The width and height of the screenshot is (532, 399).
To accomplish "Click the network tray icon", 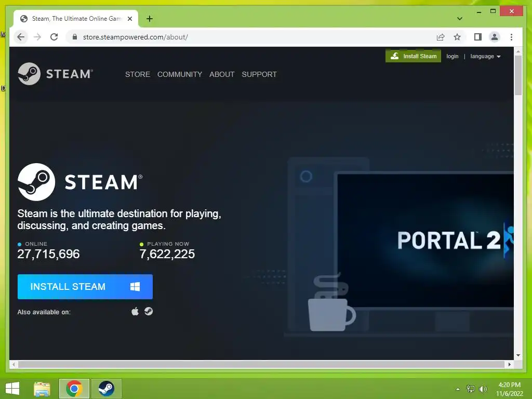I will [471, 389].
